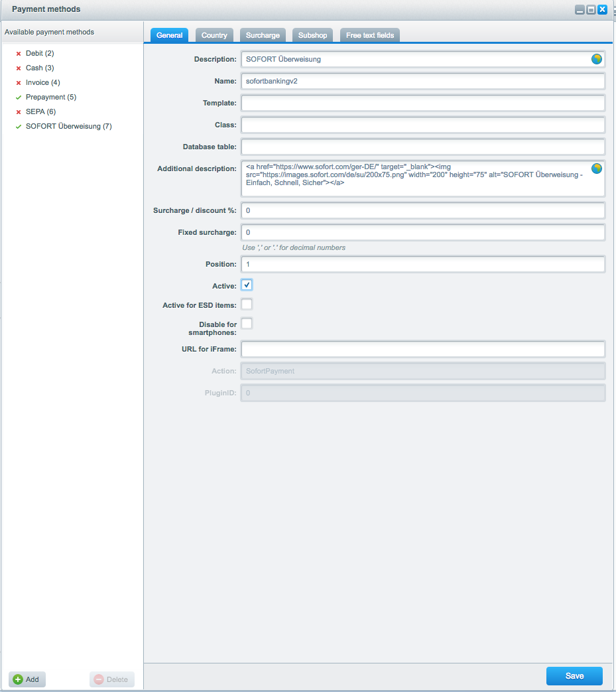The image size is (616, 692).
Task: Select SOFORT Überweisung in the payment list
Action: pyautogui.click(x=68, y=126)
